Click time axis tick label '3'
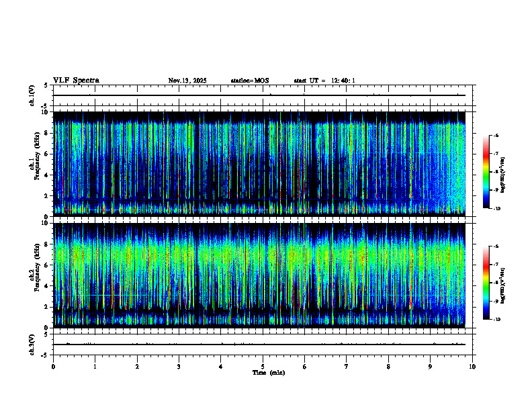The image size is (532, 411). click(179, 367)
